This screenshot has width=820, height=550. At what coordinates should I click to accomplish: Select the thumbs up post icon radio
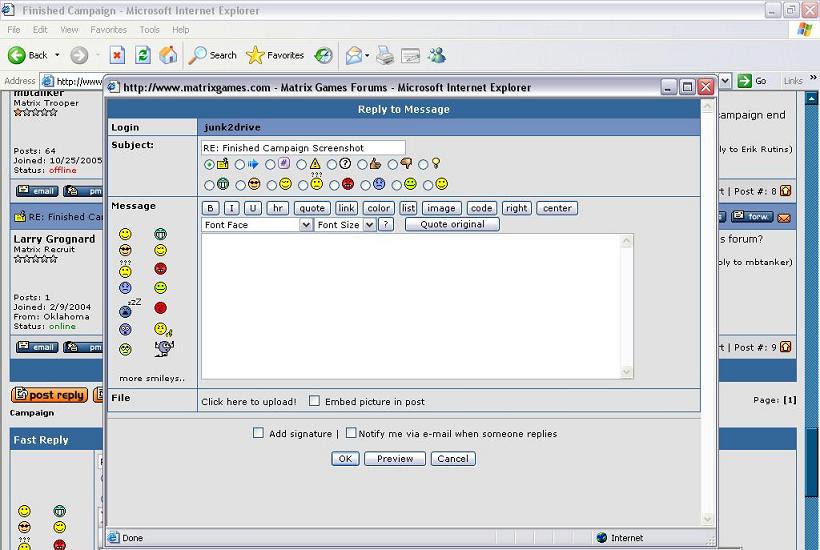(x=362, y=165)
